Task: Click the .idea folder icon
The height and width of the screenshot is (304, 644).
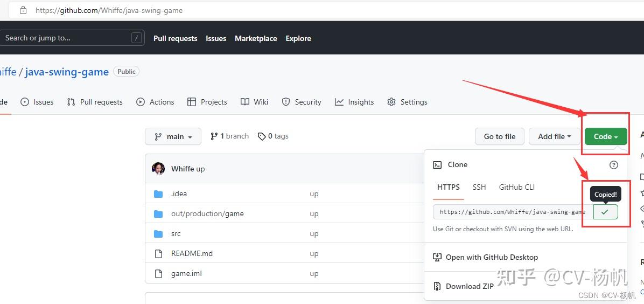Action: pos(158,194)
